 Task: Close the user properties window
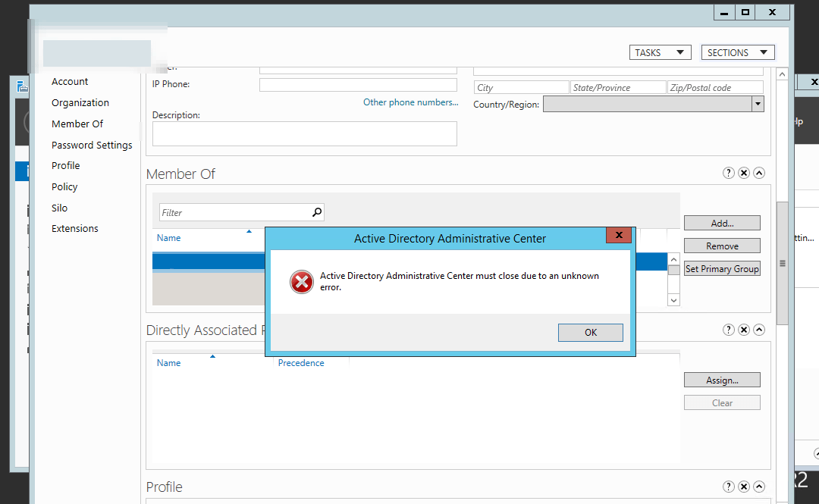coord(773,13)
